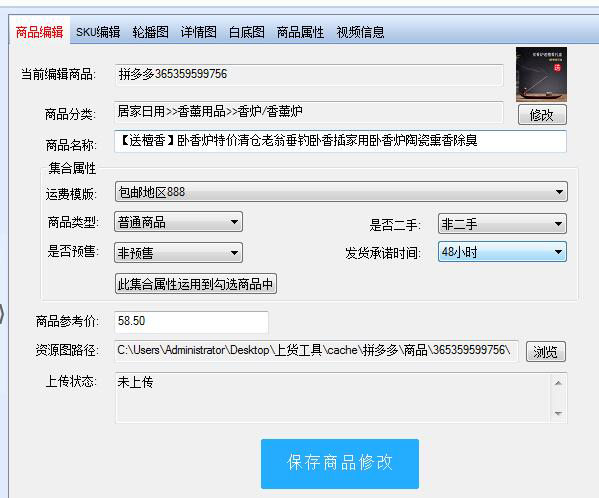
Task: Switch to the 视频信息 tab
Action: click(x=360, y=32)
